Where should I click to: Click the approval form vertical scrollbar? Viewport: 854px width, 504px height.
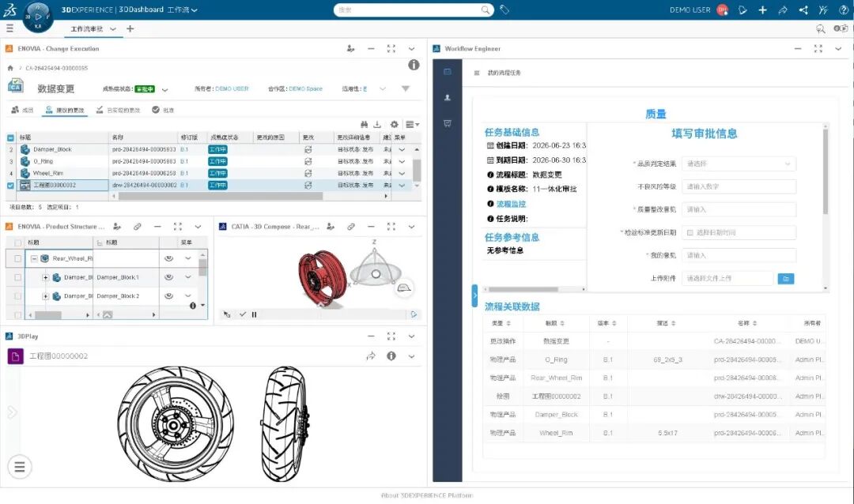[x=826, y=171]
